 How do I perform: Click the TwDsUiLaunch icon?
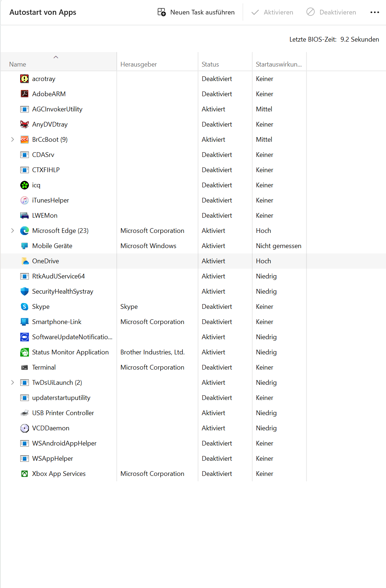(24, 383)
